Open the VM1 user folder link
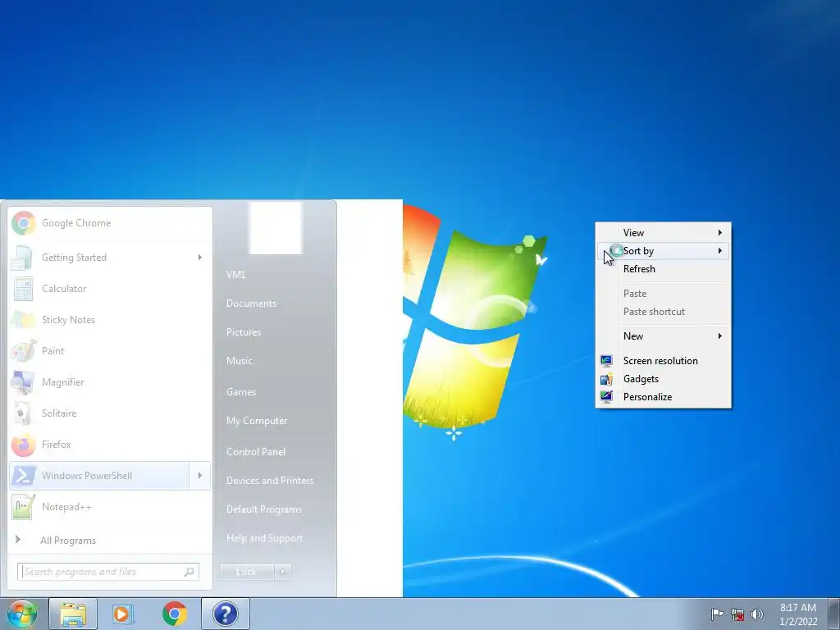 (235, 275)
